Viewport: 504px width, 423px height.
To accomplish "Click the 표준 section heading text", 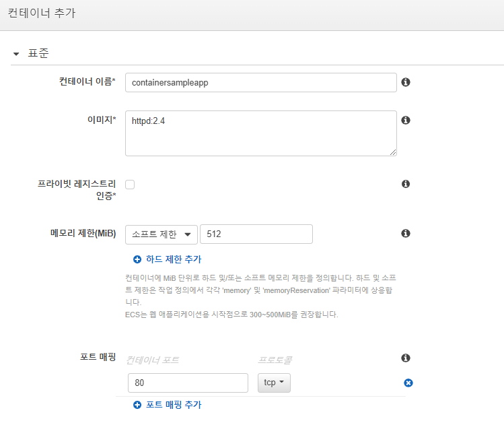I will pos(38,53).
